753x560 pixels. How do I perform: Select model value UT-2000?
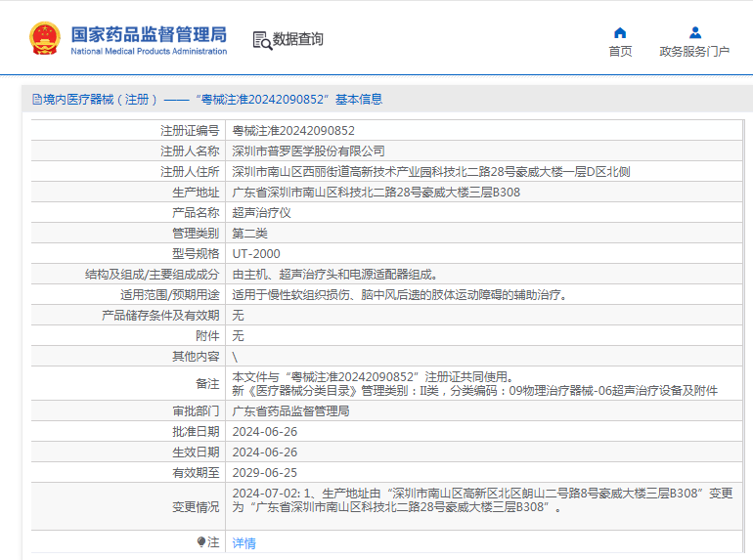pyautogui.click(x=256, y=254)
